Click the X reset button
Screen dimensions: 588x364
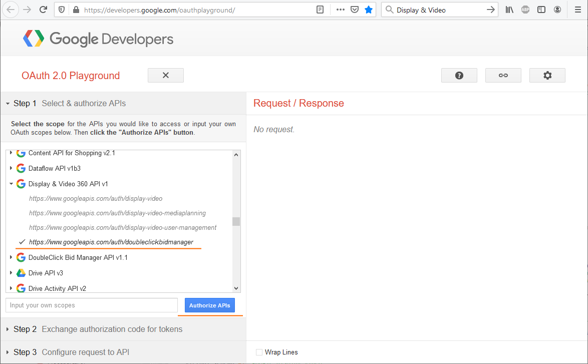[x=165, y=75]
